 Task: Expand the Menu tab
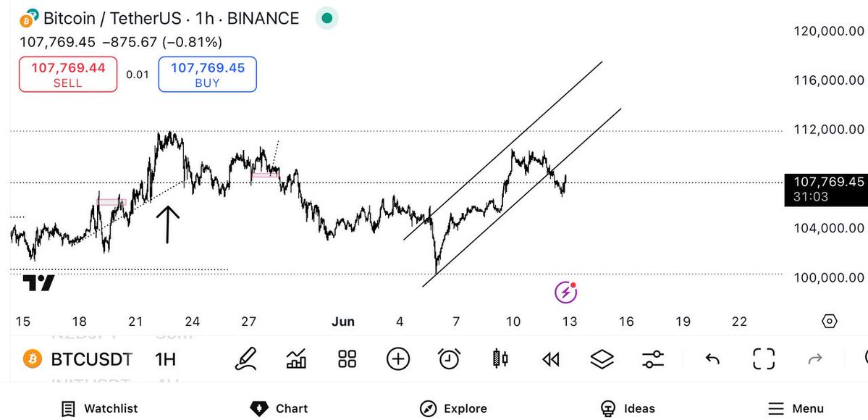(796, 409)
